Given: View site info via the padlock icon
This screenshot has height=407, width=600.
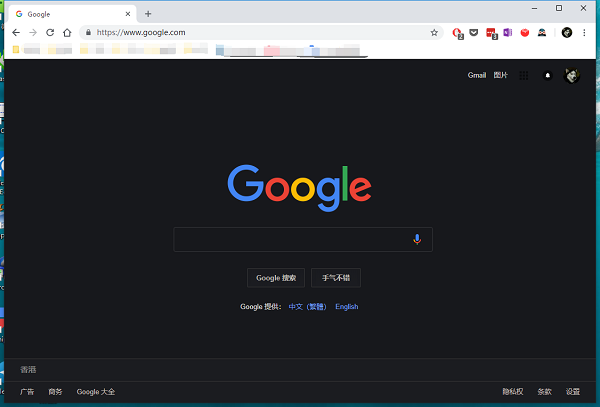Looking at the screenshot, I should [88, 33].
